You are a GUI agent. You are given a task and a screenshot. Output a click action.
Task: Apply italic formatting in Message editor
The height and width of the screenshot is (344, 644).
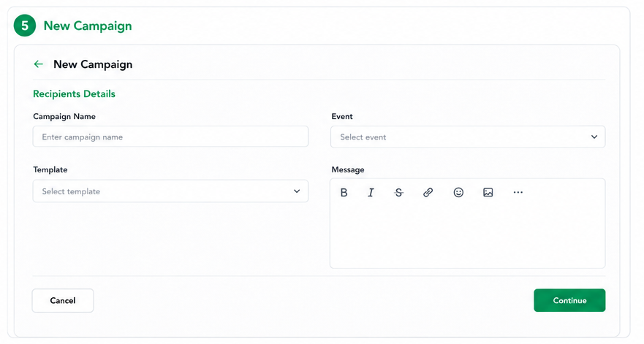click(x=371, y=192)
